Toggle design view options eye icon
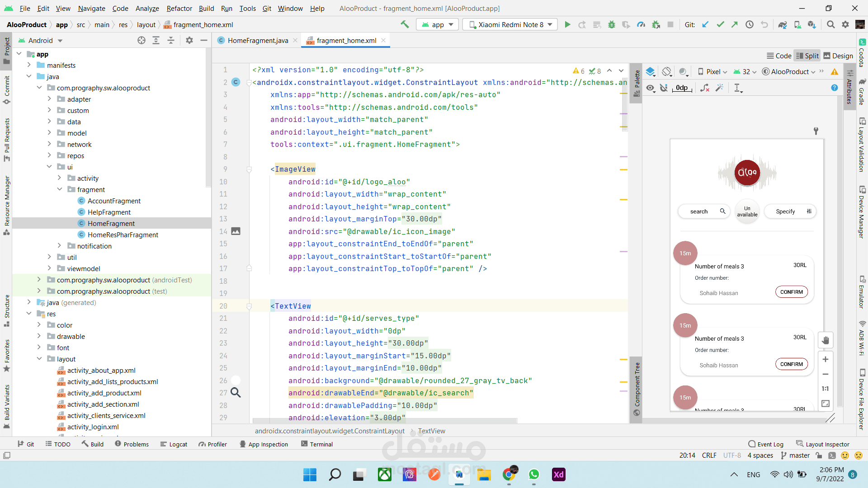Image resolution: width=868 pixels, height=488 pixels. tap(650, 88)
